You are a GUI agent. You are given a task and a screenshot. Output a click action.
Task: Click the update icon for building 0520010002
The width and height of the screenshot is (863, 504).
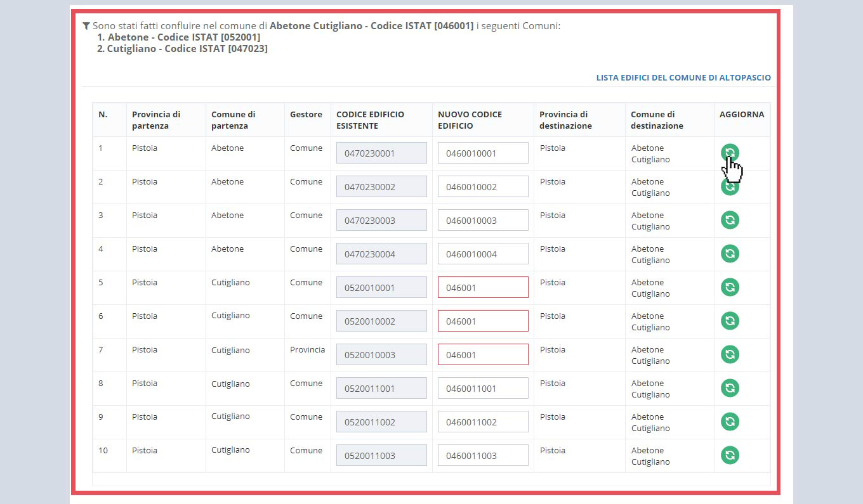pos(730,321)
